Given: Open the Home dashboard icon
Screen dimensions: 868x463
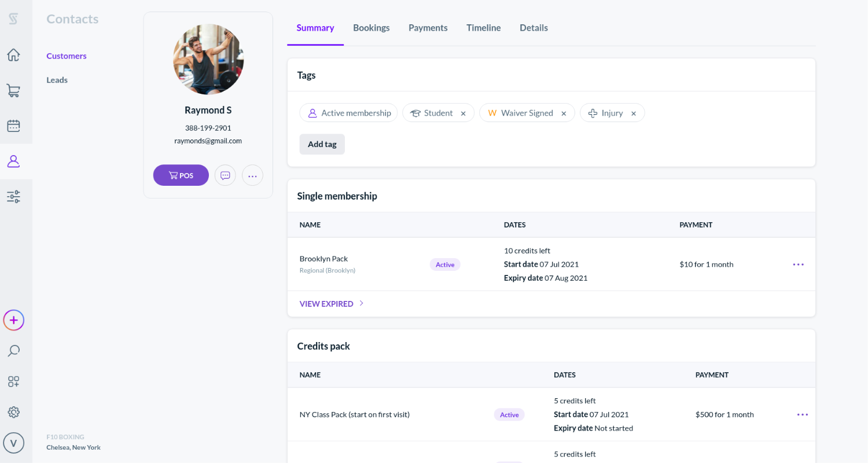Looking at the screenshot, I should 13,54.
